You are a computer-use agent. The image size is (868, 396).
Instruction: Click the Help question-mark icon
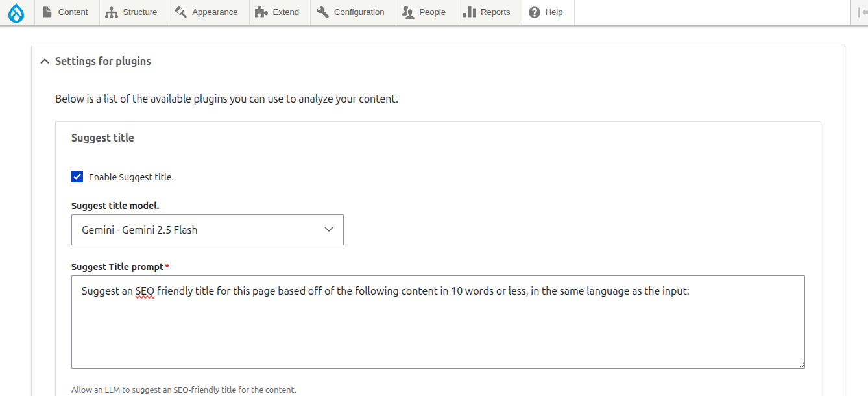(533, 12)
